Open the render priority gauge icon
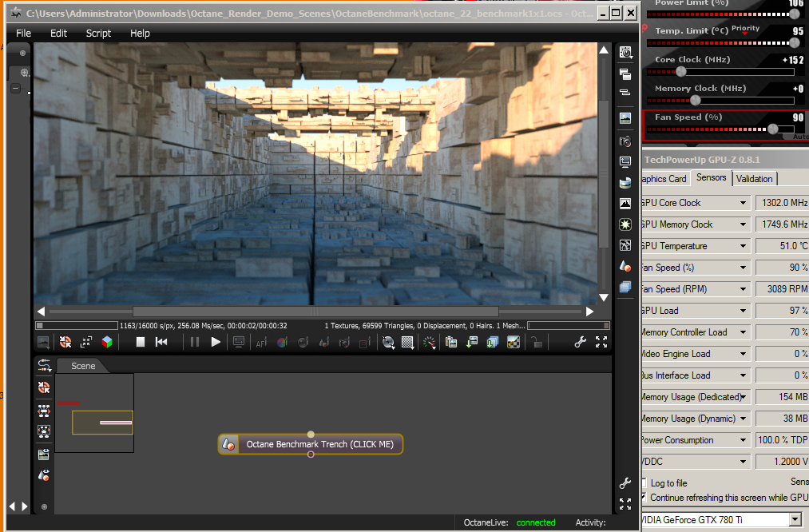The image size is (809, 532). (430, 342)
